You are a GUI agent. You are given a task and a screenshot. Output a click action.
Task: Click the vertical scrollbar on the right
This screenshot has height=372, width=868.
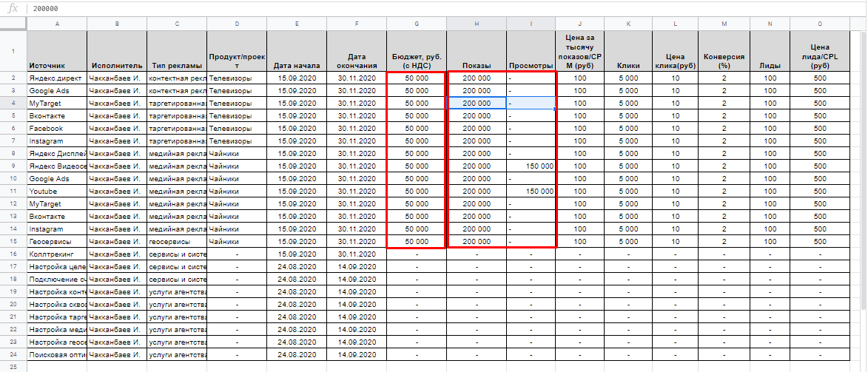pos(862,170)
